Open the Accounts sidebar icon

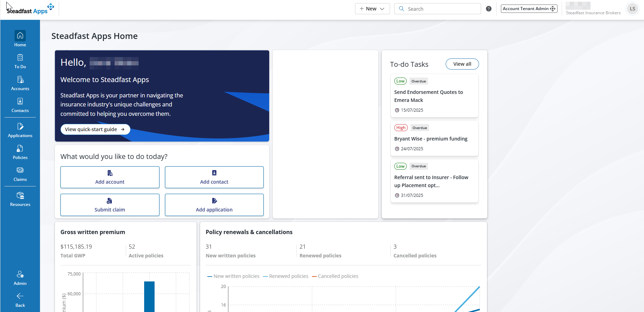[20, 79]
